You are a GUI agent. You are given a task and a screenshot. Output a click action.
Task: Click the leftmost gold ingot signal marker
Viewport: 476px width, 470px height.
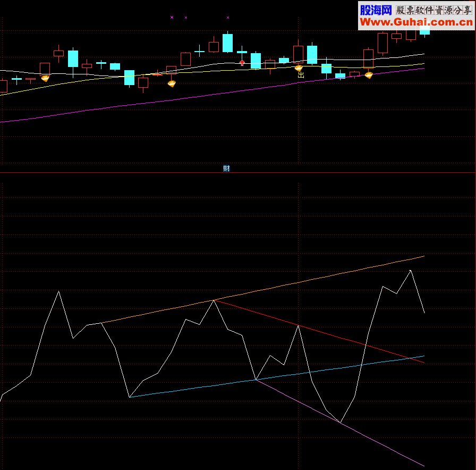click(x=45, y=78)
